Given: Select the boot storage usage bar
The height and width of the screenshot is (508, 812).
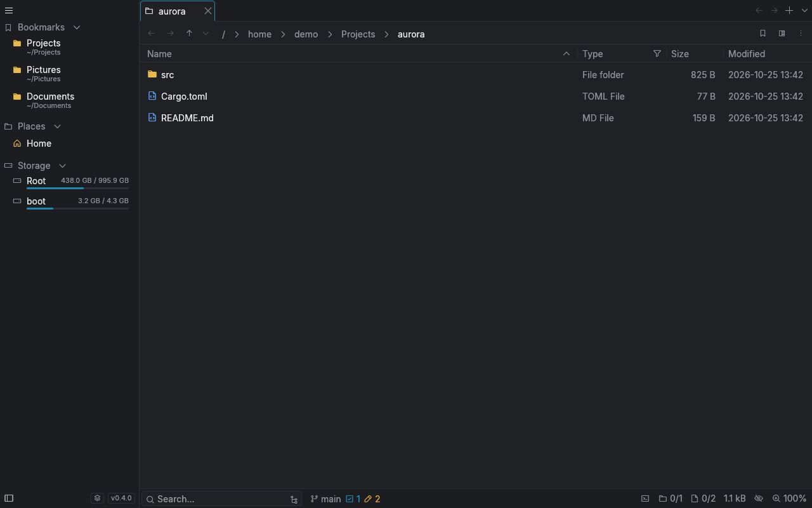Looking at the screenshot, I should (77, 208).
